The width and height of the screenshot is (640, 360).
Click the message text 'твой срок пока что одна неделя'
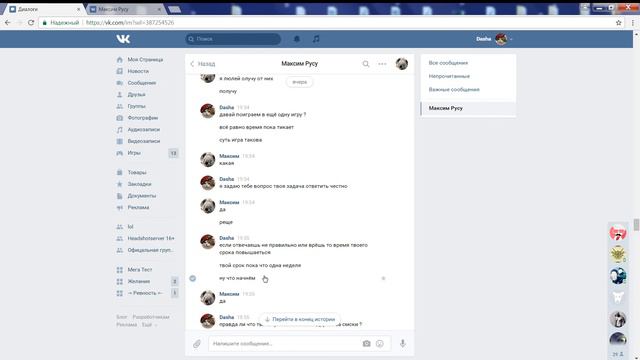pyautogui.click(x=260, y=265)
